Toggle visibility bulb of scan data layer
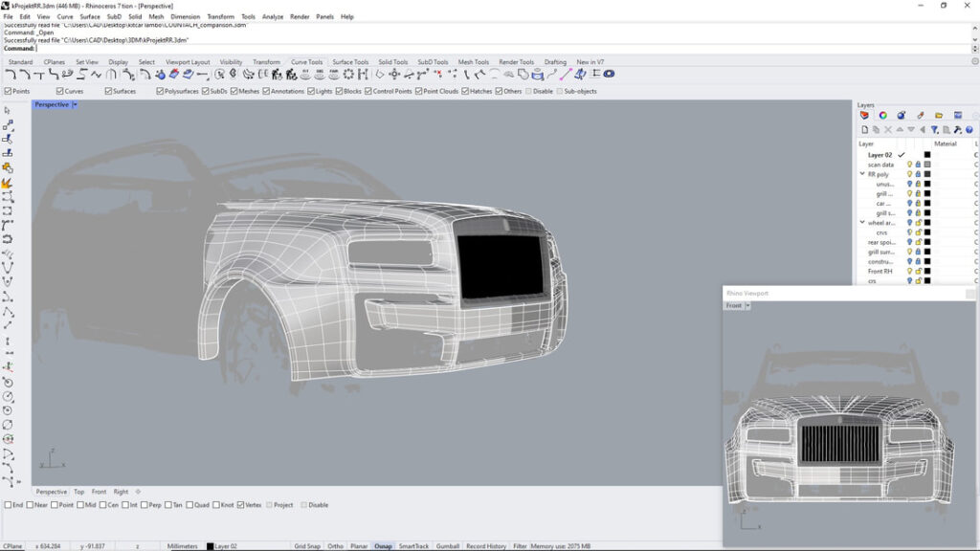The width and height of the screenshot is (980, 551). (909, 165)
